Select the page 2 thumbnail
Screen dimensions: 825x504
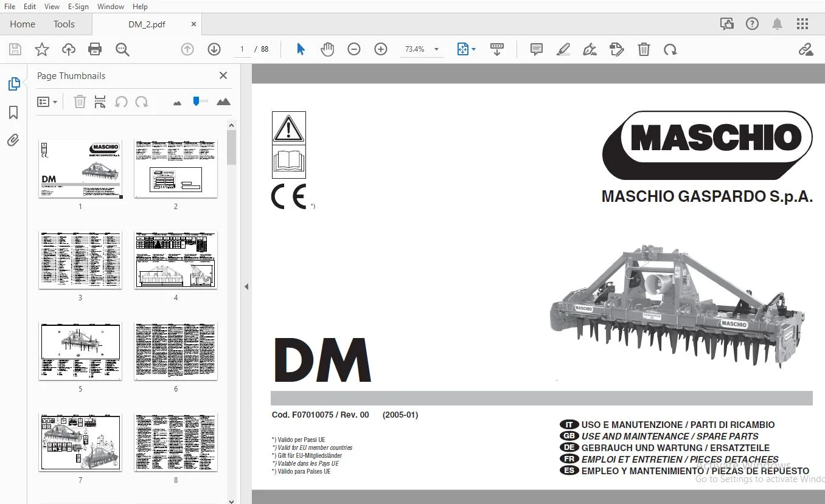[x=176, y=168]
